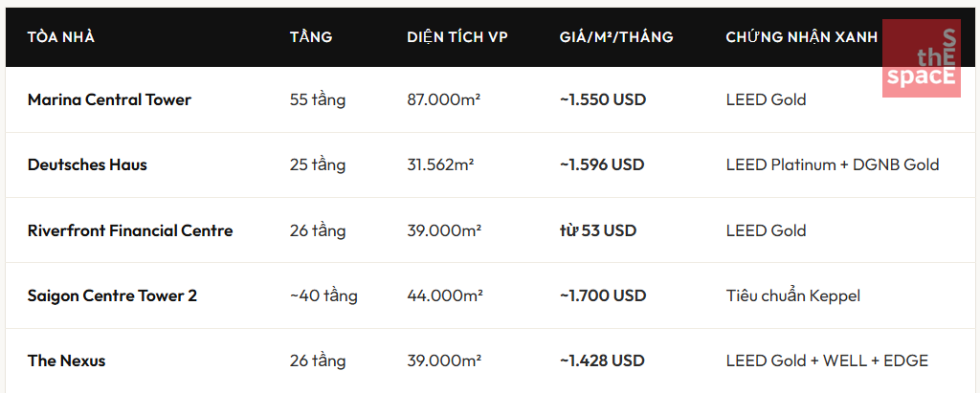Click the Tiêu chuẩn Keppel certification cell
The image size is (980, 393).
[793, 295]
